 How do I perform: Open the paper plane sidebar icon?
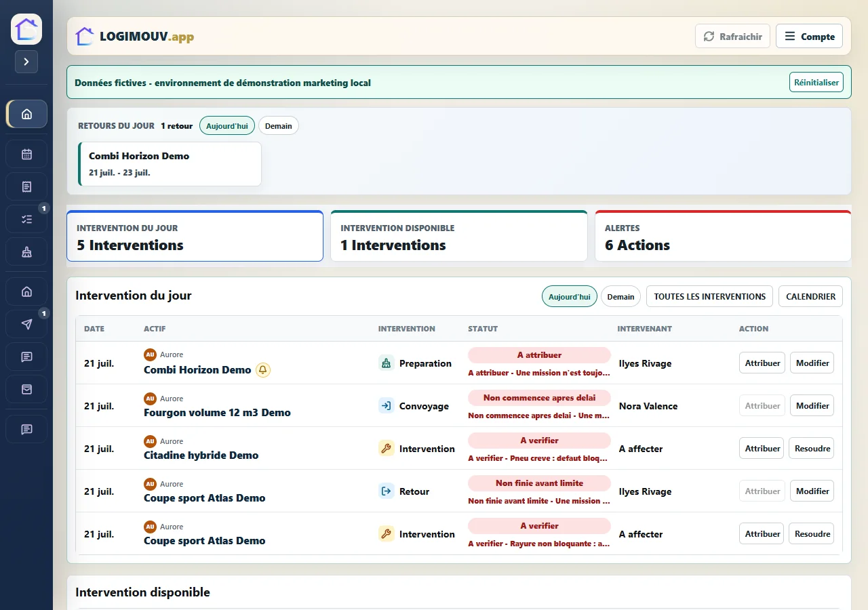[27, 324]
